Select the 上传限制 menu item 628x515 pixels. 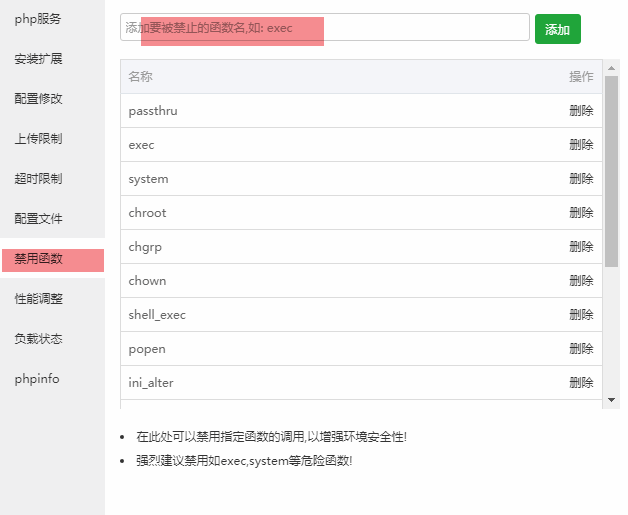click(x=38, y=139)
